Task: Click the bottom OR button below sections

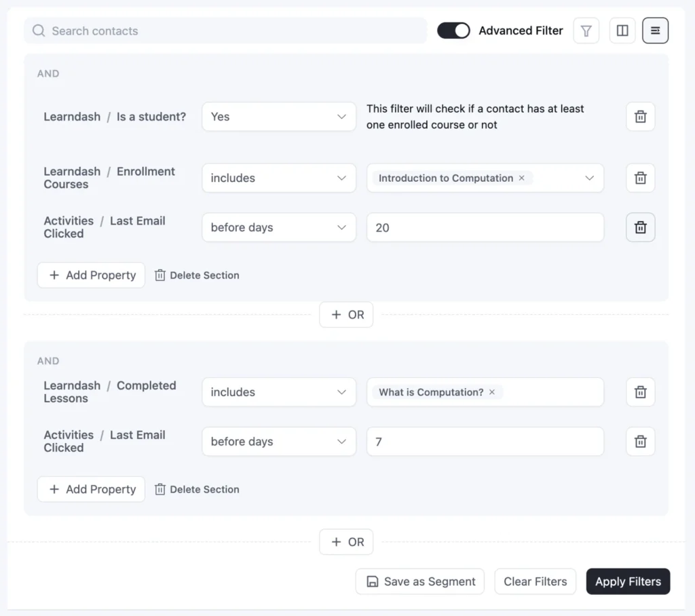Action: [x=346, y=542]
